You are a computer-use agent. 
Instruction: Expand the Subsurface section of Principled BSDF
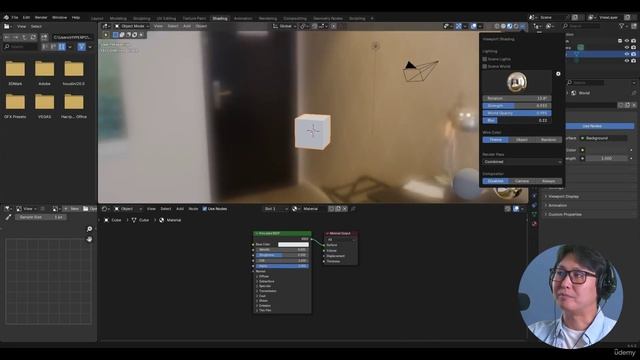(x=267, y=281)
